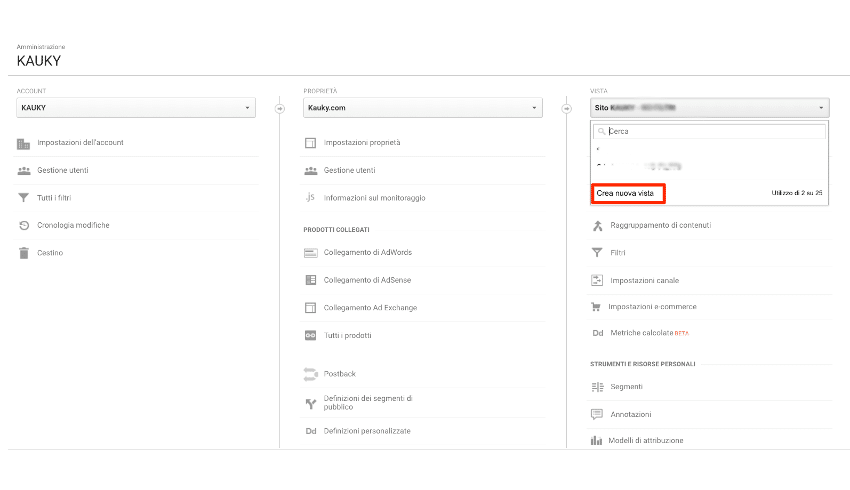
Task: Open Impostazioni proprietà
Action: (362, 143)
